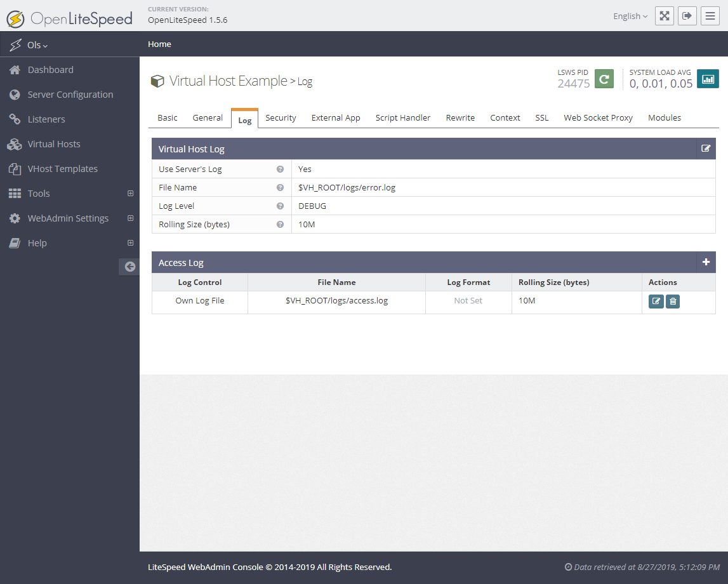This screenshot has height=584, width=728.
Task: Expand the Tools submenu
Action: (x=131, y=193)
